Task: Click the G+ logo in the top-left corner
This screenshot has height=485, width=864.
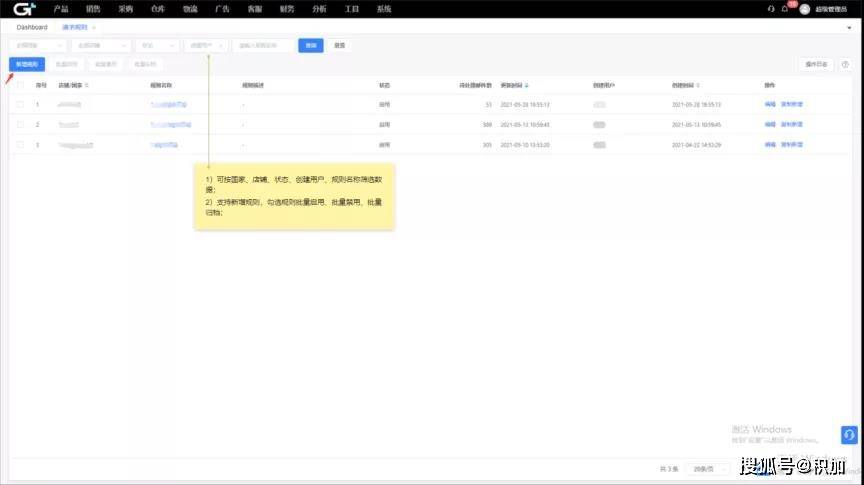Action: [25, 9]
